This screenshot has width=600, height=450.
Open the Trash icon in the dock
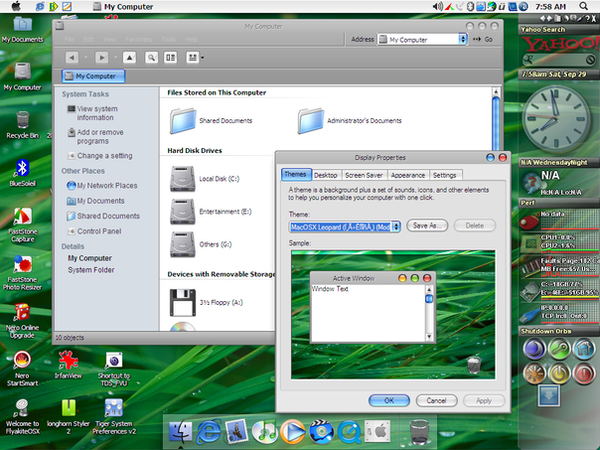click(421, 430)
